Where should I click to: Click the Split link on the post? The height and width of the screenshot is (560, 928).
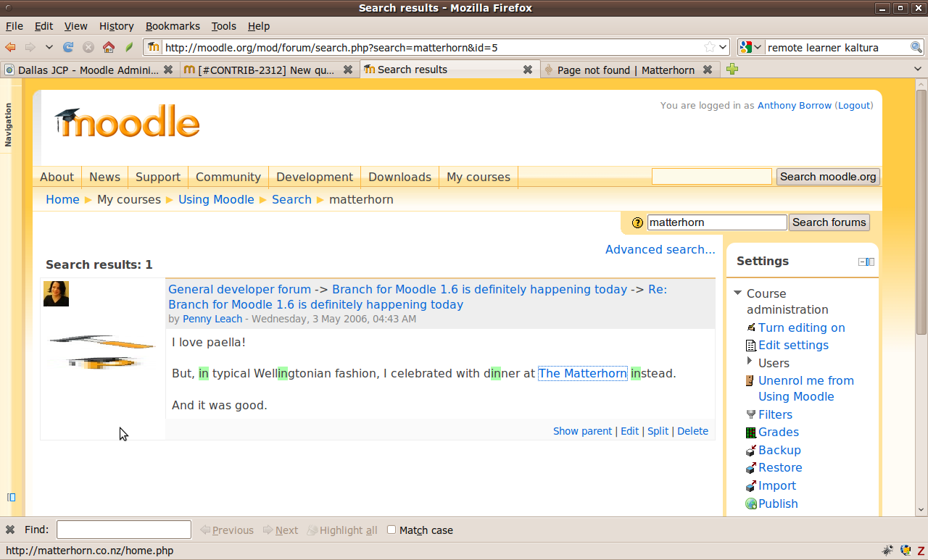tap(658, 431)
